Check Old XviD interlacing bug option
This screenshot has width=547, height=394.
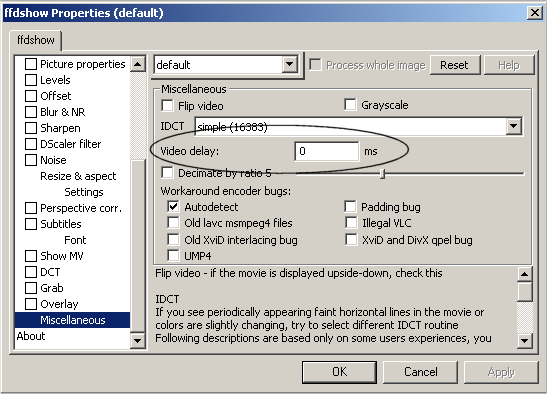(173, 240)
